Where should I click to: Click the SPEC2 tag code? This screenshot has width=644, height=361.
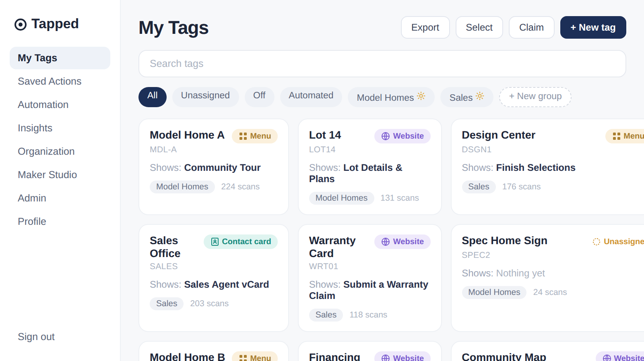pyautogui.click(x=476, y=255)
